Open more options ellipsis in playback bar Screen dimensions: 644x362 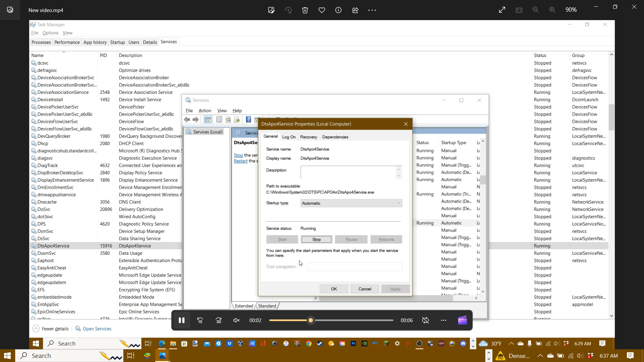(443, 320)
